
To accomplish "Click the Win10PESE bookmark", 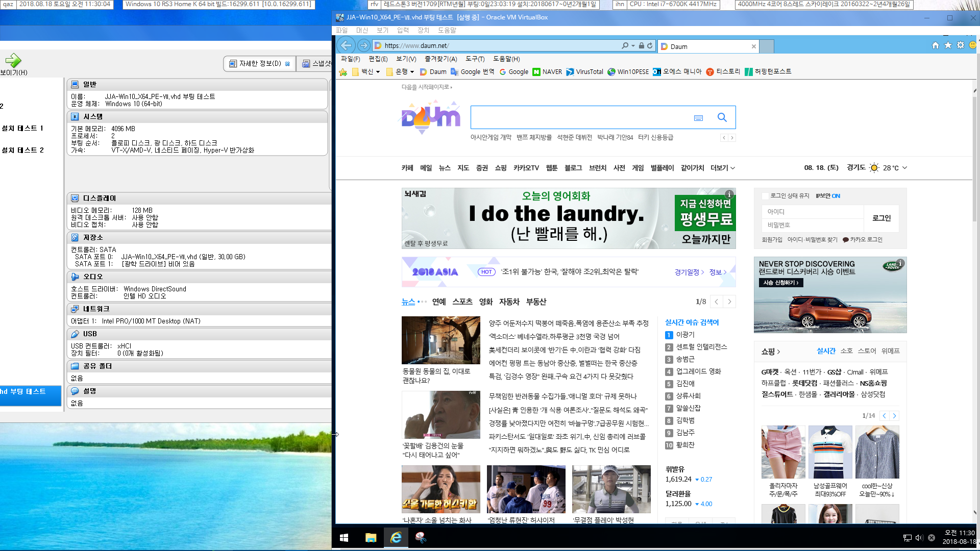I will tap(628, 72).
